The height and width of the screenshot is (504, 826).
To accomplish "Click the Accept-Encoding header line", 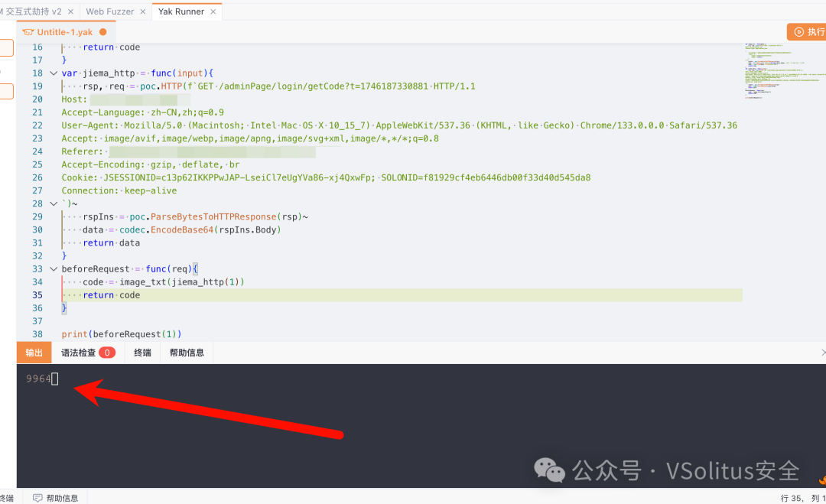I will tap(150, 165).
